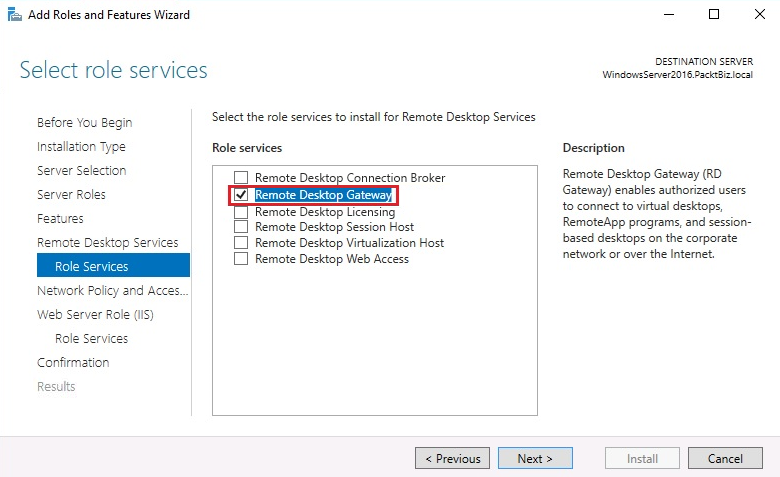The height and width of the screenshot is (477, 780).
Task: Check Remote Desktop Connection Broker checkbox
Action: pos(241,178)
